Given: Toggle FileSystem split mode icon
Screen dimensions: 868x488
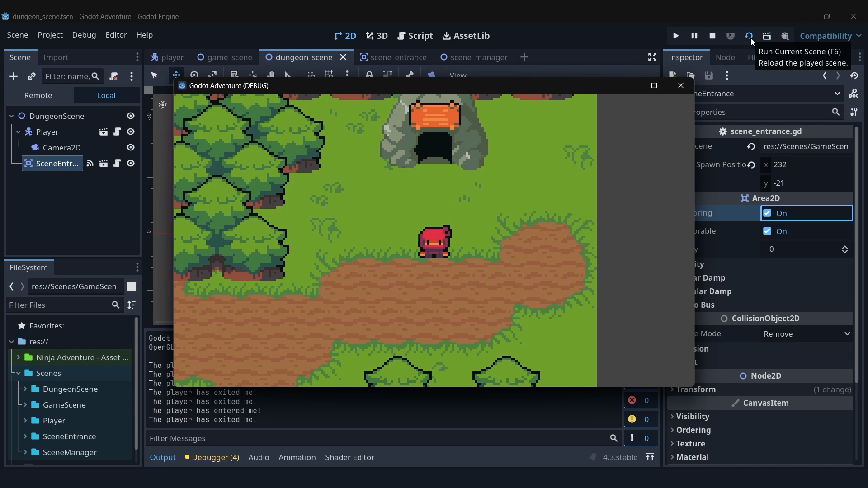Looking at the screenshot, I should click(x=132, y=286).
